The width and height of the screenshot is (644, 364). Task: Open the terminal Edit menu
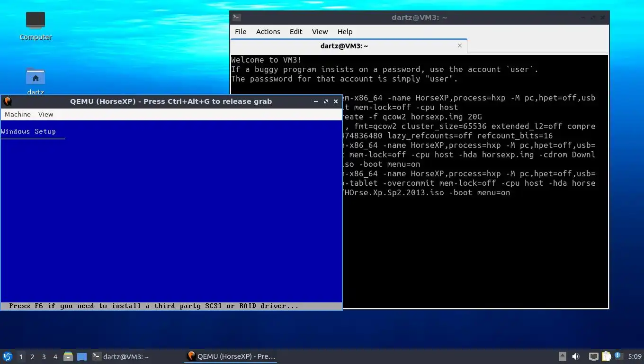(x=296, y=32)
